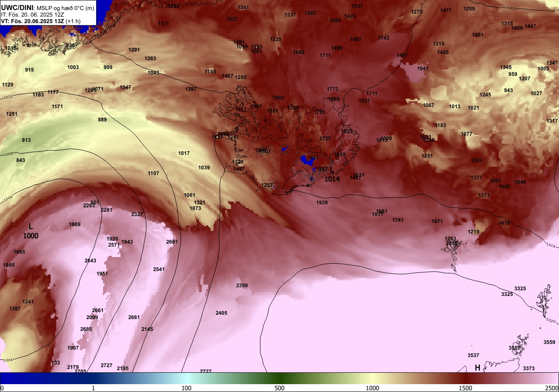The height and width of the screenshot is (392, 559).
Task: Click the 1451 height value
Action: 478,35
